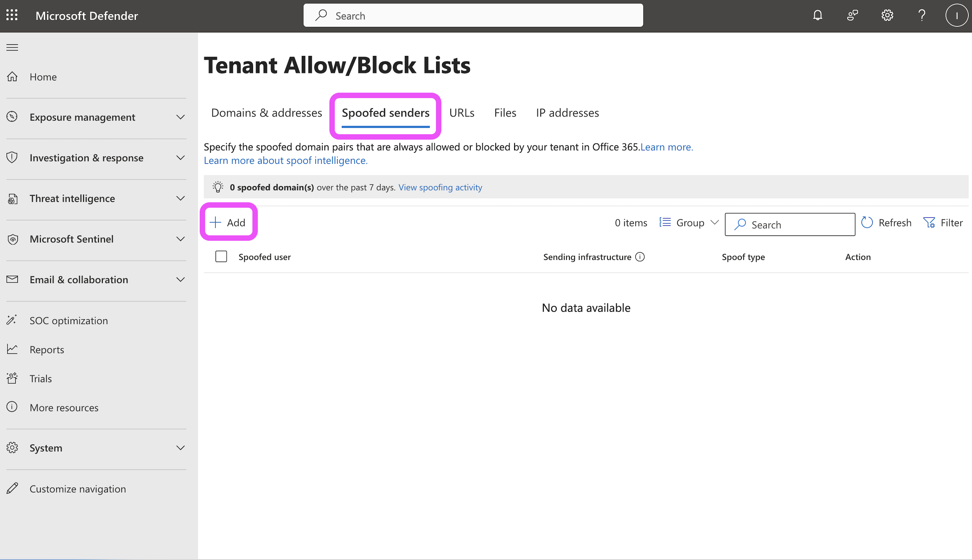Click Add to create spoofed sender entry
Screen dimensions: 972x560
pos(228,223)
